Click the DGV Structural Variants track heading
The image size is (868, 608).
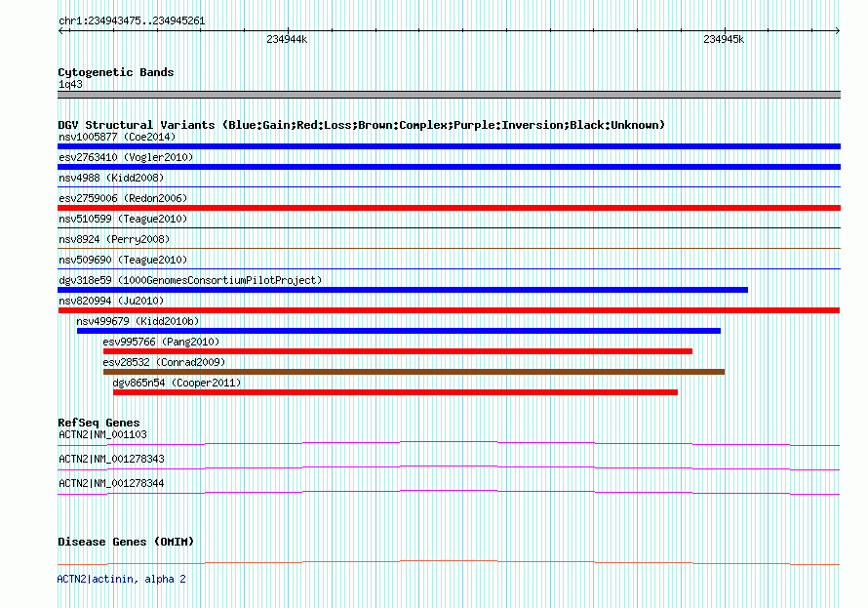(361, 125)
